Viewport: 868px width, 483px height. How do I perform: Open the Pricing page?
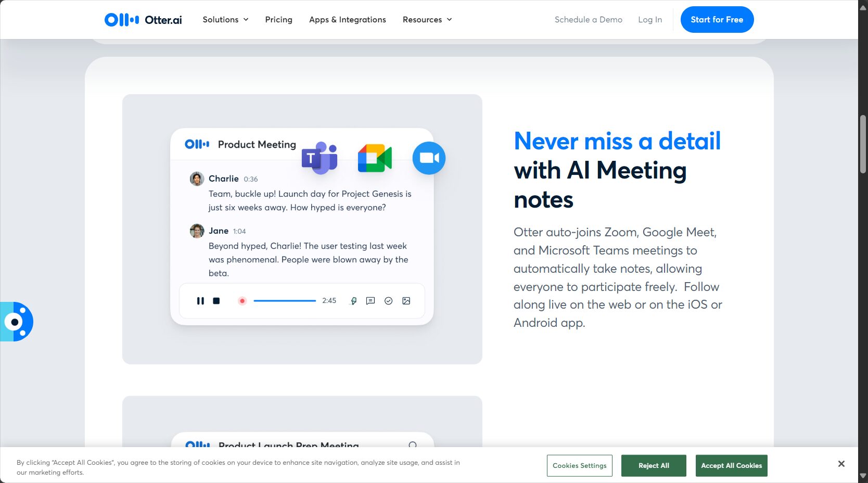[278, 20]
